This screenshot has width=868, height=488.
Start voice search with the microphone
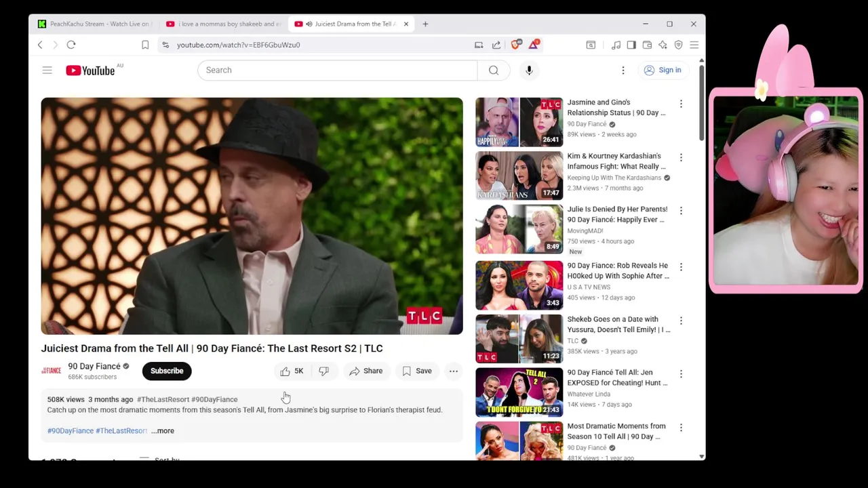click(529, 70)
